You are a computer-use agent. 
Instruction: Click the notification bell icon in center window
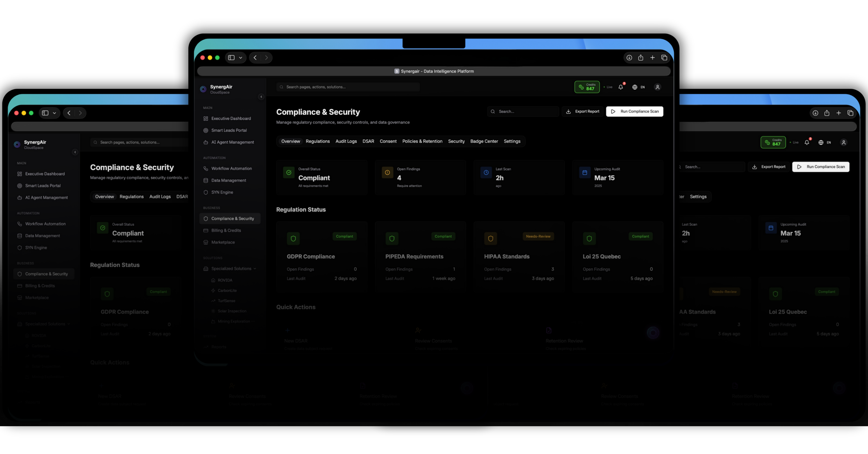coord(621,87)
